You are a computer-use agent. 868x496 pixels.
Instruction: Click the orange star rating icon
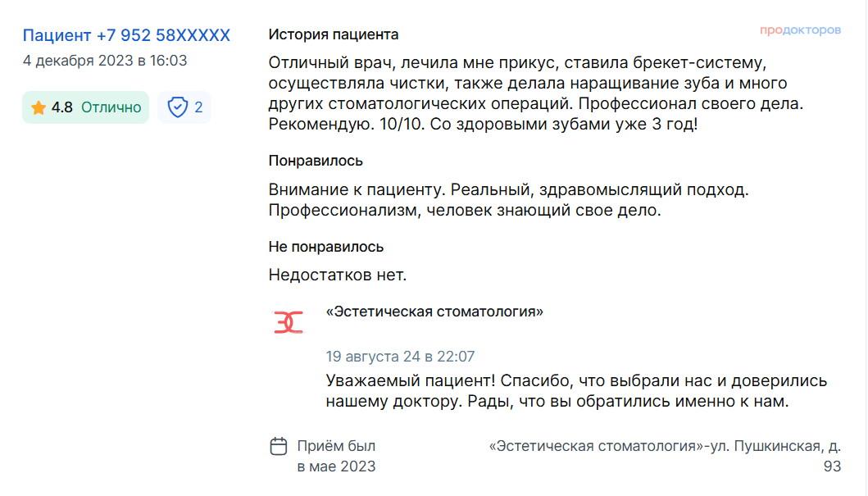click(x=39, y=107)
